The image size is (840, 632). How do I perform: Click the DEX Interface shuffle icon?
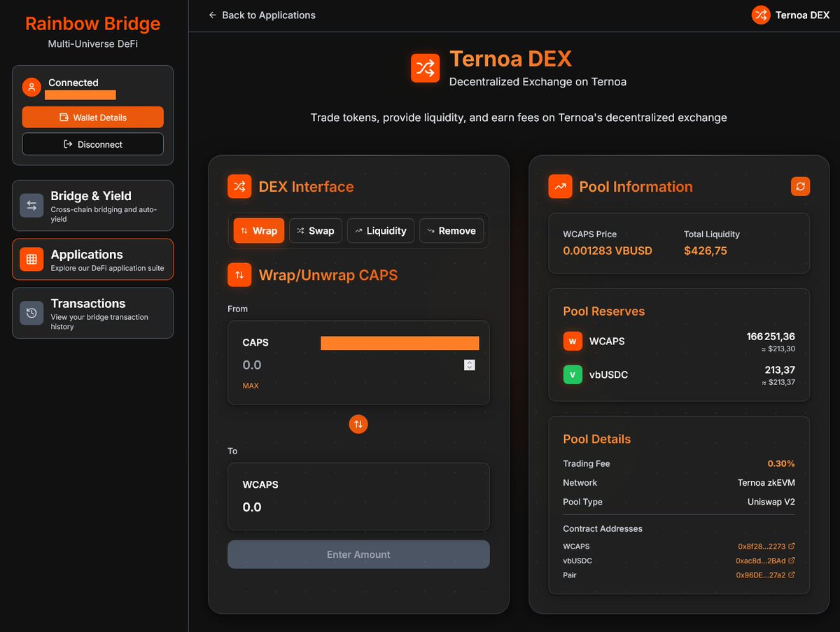click(239, 186)
